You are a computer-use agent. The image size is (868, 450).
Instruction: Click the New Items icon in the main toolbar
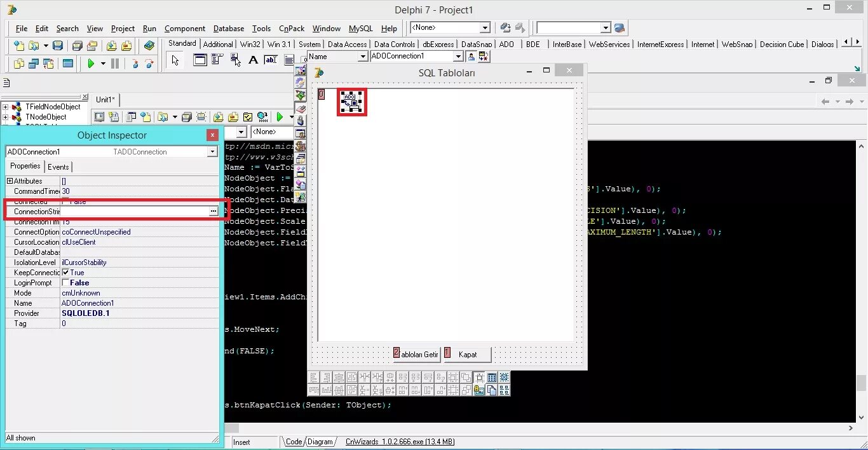19,46
